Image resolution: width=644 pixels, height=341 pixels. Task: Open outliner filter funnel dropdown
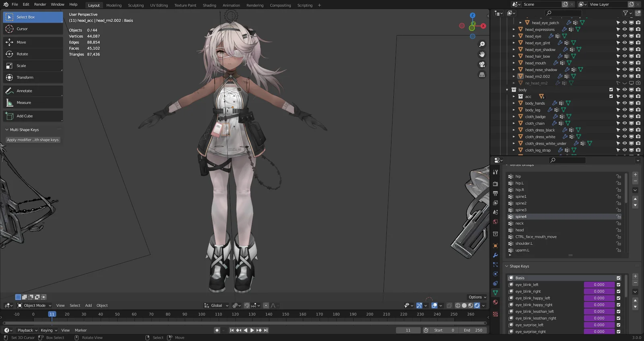[627, 13]
